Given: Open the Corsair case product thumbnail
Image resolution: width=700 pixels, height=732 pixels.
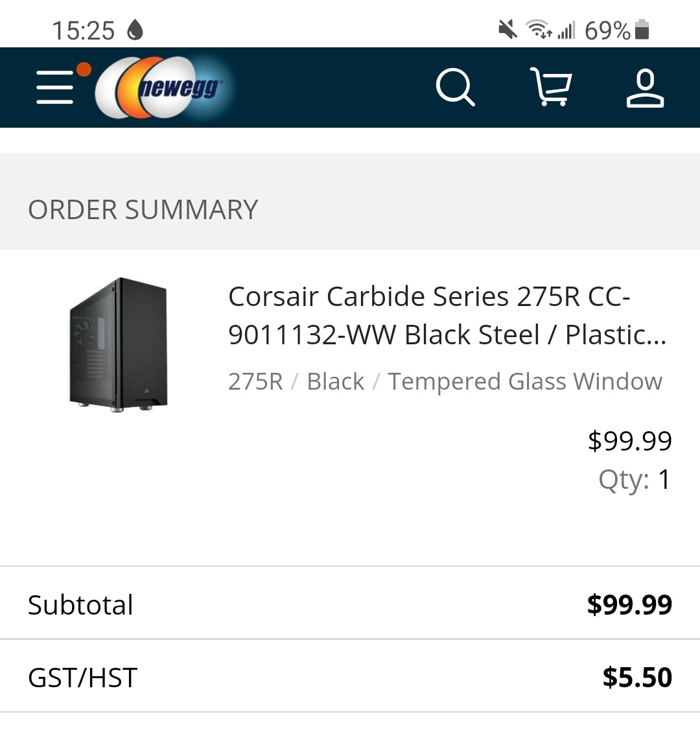Looking at the screenshot, I should [119, 345].
